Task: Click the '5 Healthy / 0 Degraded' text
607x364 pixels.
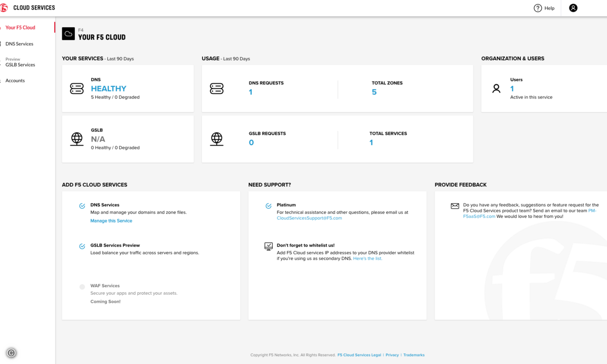Action: [115, 97]
